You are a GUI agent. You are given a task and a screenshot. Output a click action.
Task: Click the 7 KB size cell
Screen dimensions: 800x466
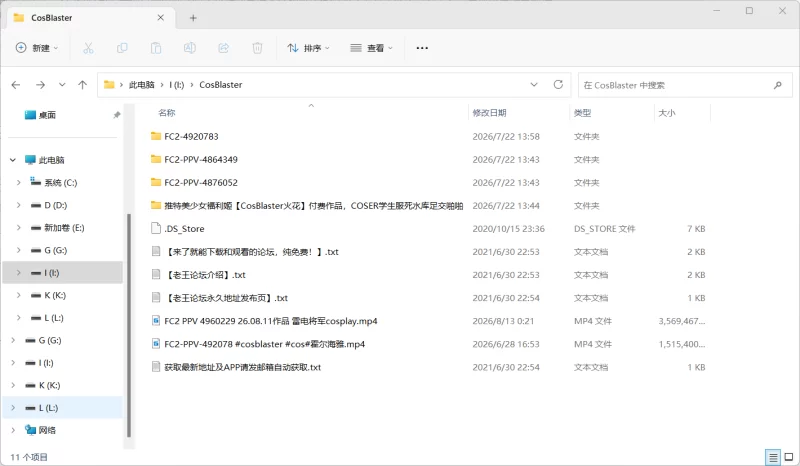tap(696, 229)
